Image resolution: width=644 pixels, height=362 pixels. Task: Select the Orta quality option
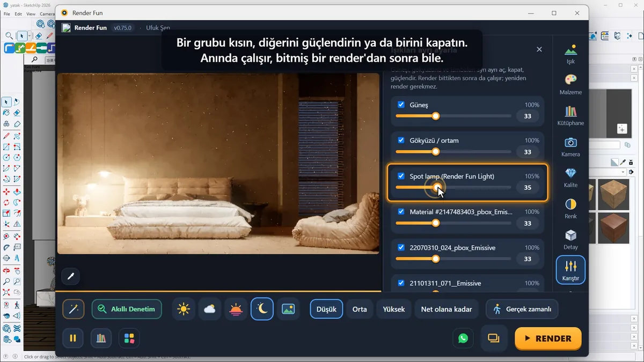[360, 309]
